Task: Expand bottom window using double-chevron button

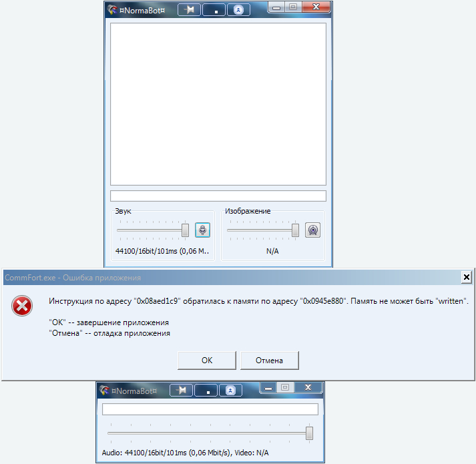Action: [x=230, y=390]
